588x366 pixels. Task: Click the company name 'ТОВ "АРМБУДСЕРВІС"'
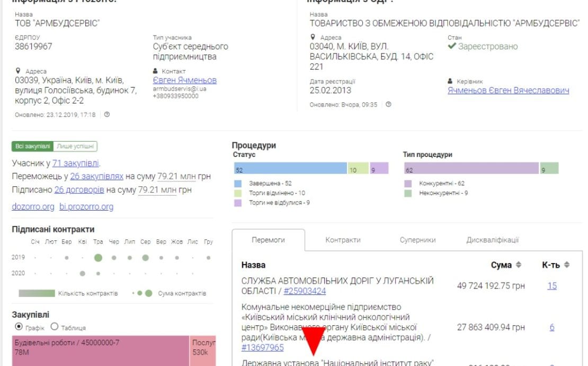[57, 23]
